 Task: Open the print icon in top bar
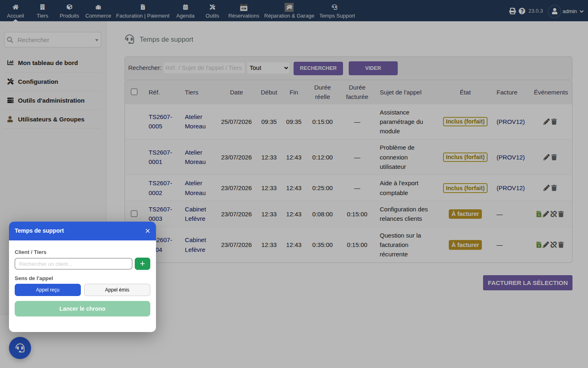pyautogui.click(x=512, y=11)
